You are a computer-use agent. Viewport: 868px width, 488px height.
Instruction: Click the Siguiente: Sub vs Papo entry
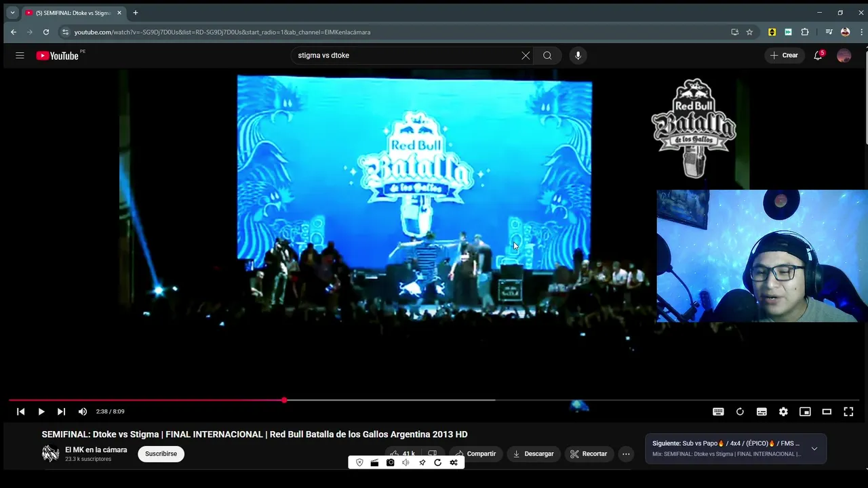(x=726, y=444)
